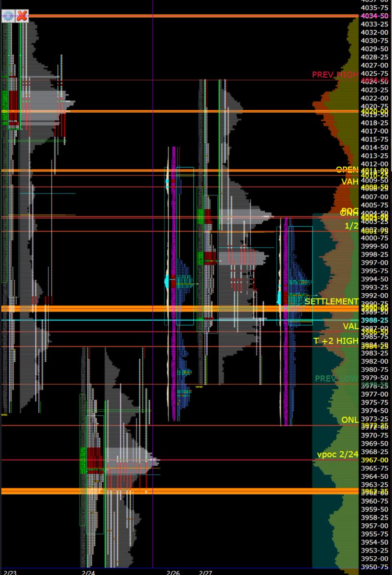This screenshot has width=392, height=575.
Task: Select the T +2 HIGH label
Action: pyautogui.click(x=336, y=341)
